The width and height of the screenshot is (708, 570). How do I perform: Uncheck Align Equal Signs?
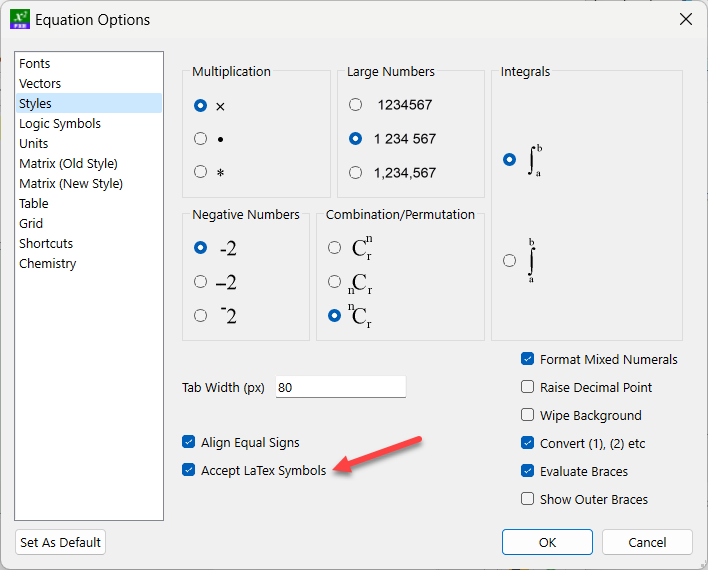(188, 442)
